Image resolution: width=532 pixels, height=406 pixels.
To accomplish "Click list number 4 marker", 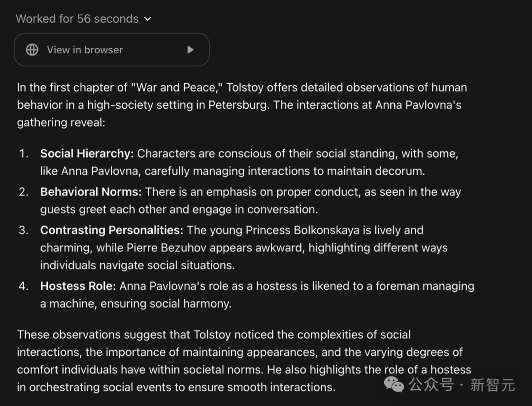I will (x=24, y=286).
